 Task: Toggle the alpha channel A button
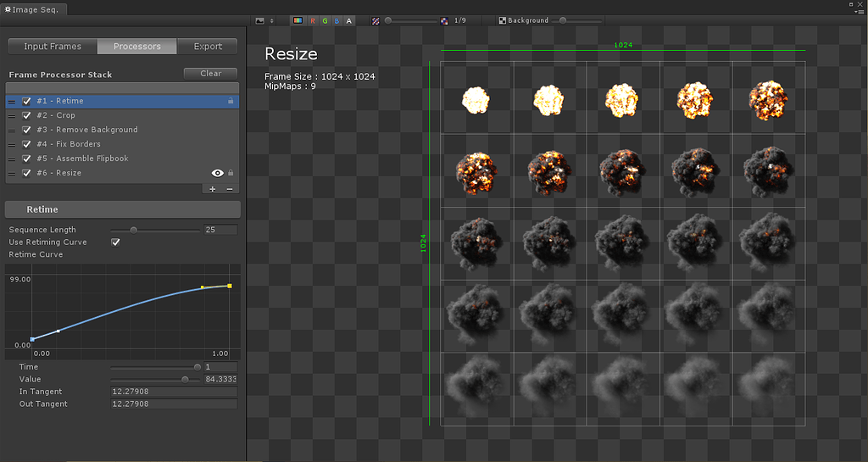point(348,20)
